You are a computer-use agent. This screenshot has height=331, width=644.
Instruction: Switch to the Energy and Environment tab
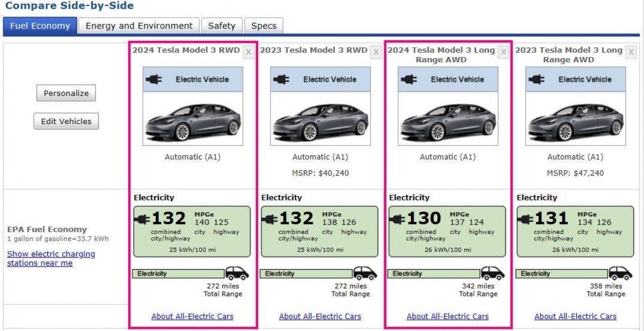[x=139, y=26]
